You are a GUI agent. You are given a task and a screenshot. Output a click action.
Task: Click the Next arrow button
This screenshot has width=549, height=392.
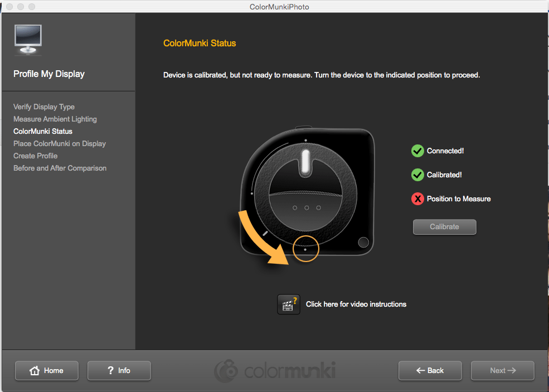(502, 370)
